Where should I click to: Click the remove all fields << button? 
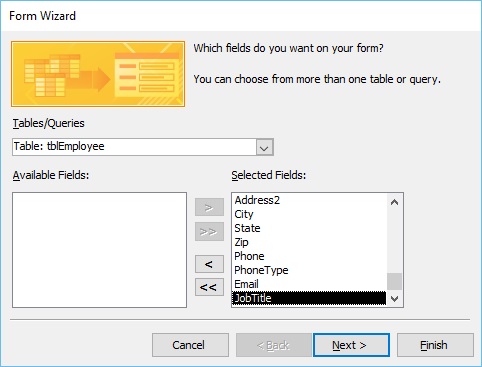coord(209,287)
